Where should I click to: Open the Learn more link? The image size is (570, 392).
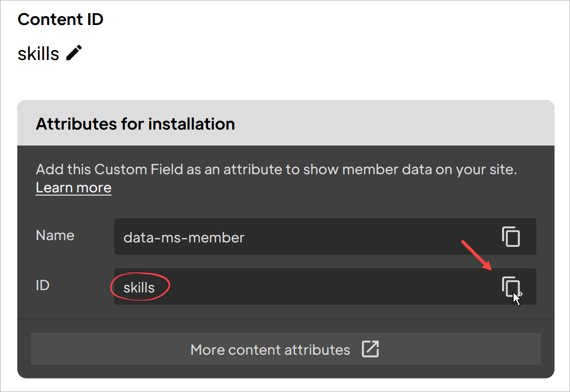[x=73, y=188]
